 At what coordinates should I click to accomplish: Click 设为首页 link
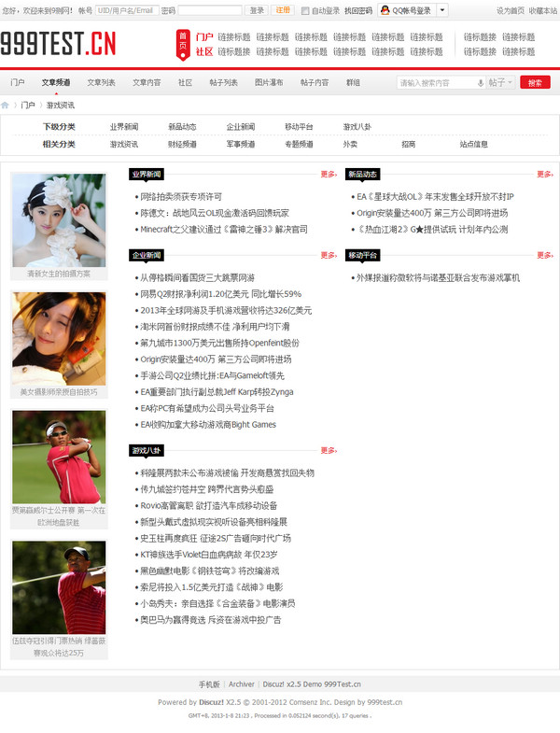tap(510, 11)
